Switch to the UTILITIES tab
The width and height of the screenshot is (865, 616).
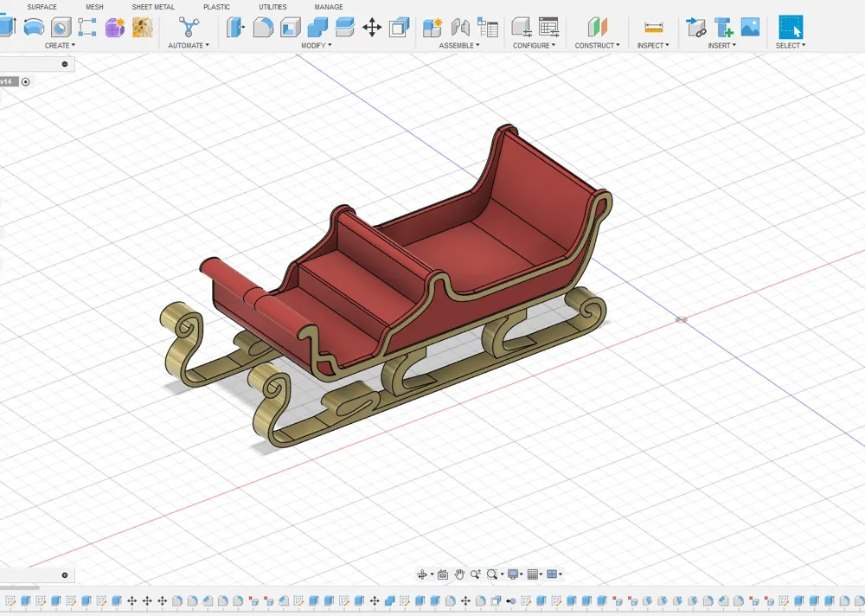(x=272, y=7)
